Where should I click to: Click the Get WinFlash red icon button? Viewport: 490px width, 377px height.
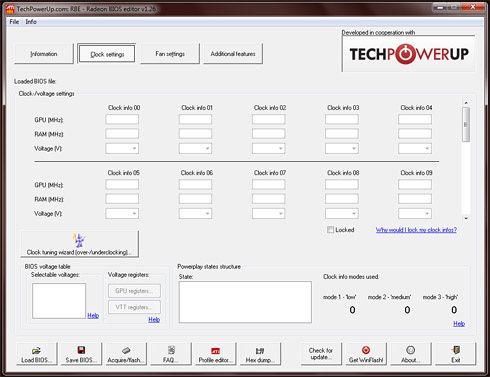click(x=366, y=354)
